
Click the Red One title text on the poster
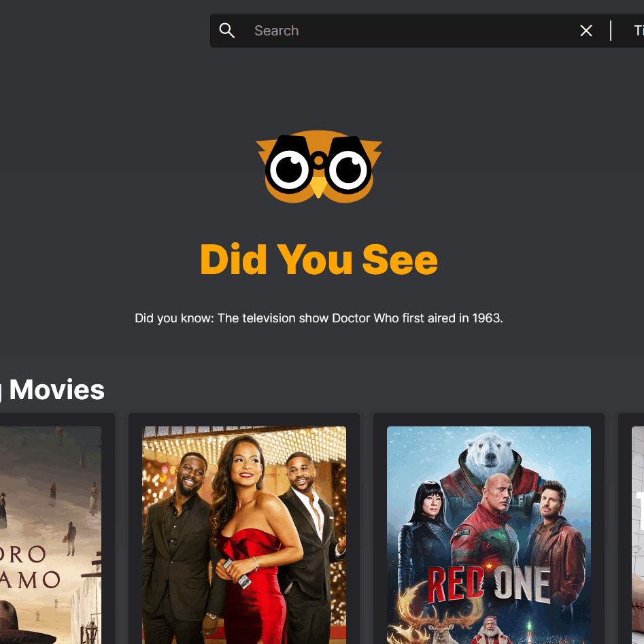[x=489, y=584]
